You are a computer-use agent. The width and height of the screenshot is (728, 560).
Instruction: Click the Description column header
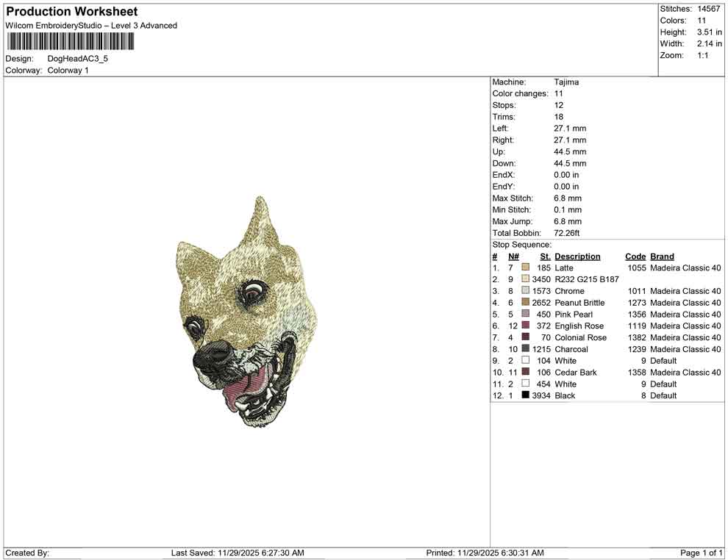click(x=579, y=256)
